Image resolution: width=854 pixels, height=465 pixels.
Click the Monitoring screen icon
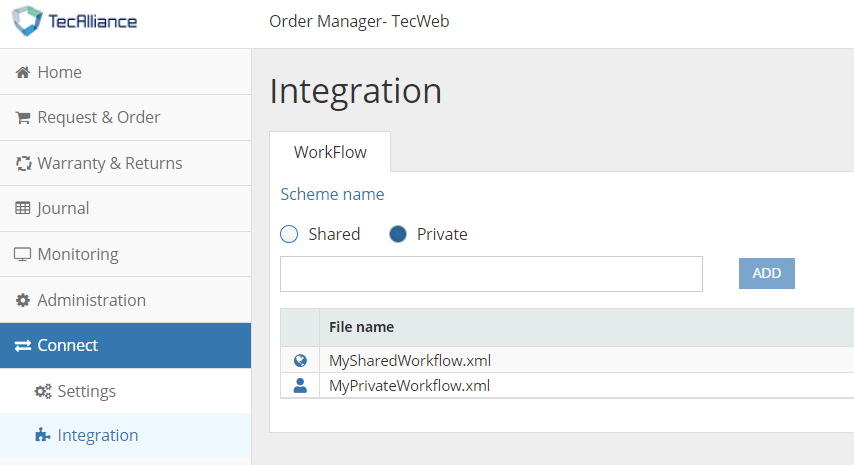tap(23, 255)
